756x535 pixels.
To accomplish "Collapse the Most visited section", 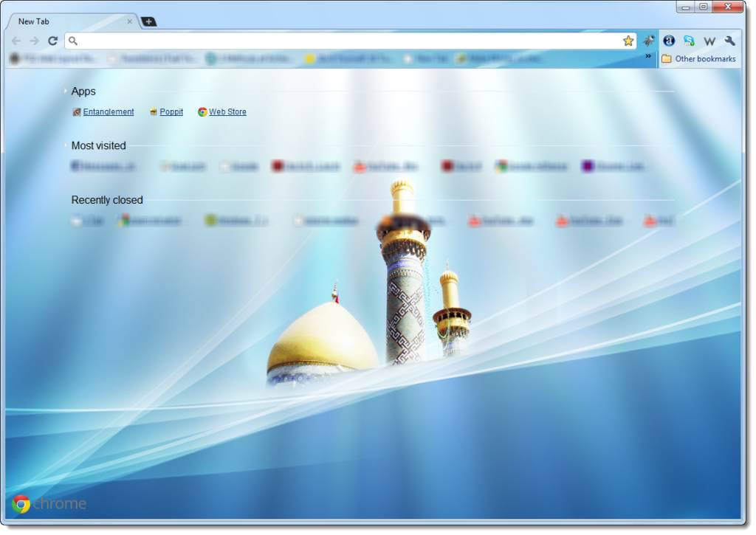I will pyautogui.click(x=65, y=145).
